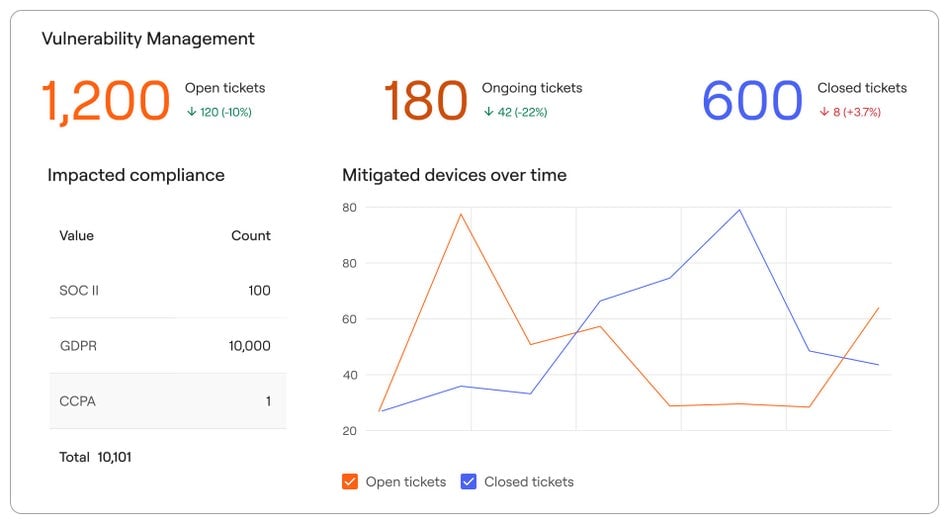Click the Ongoing tickets label text

[532, 88]
